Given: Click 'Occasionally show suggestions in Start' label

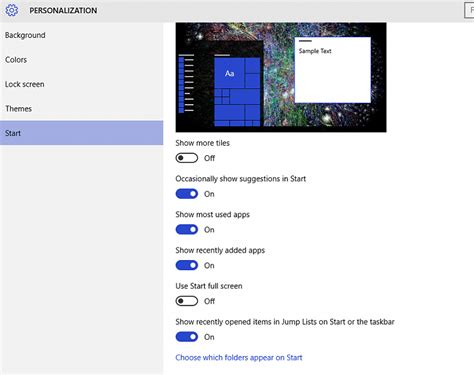Looking at the screenshot, I should (x=240, y=179).
